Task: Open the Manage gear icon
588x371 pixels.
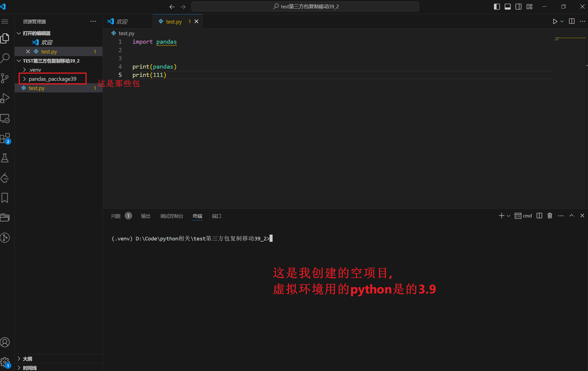Action: pos(5,362)
